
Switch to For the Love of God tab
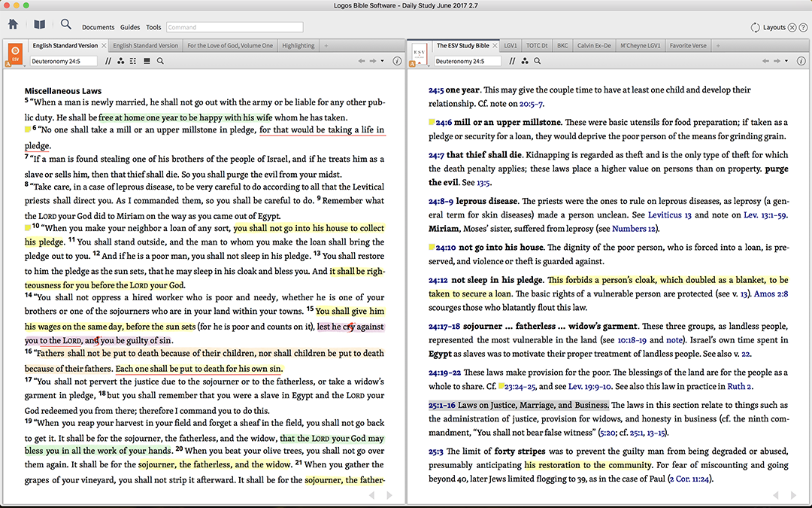pos(230,46)
